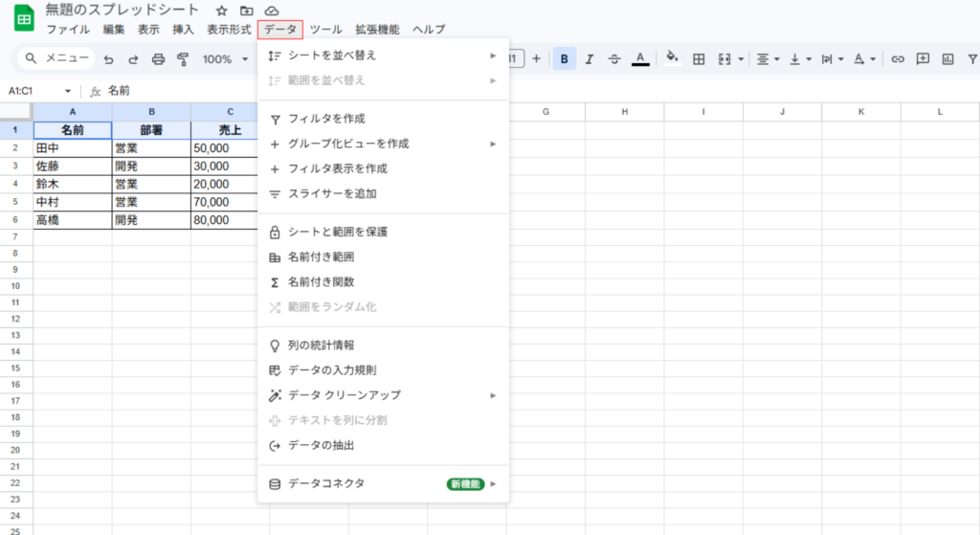
Task: Choose フィルタを作成 menu entry
Action: 383,119
